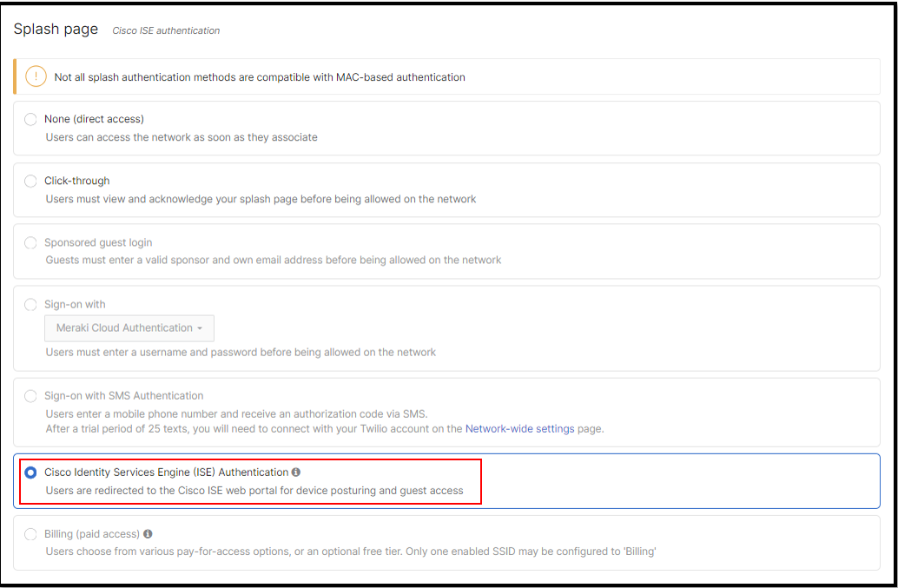Click info icon beside Cisco ISE Authentication
The width and height of the screenshot is (898, 588).
[x=295, y=472]
